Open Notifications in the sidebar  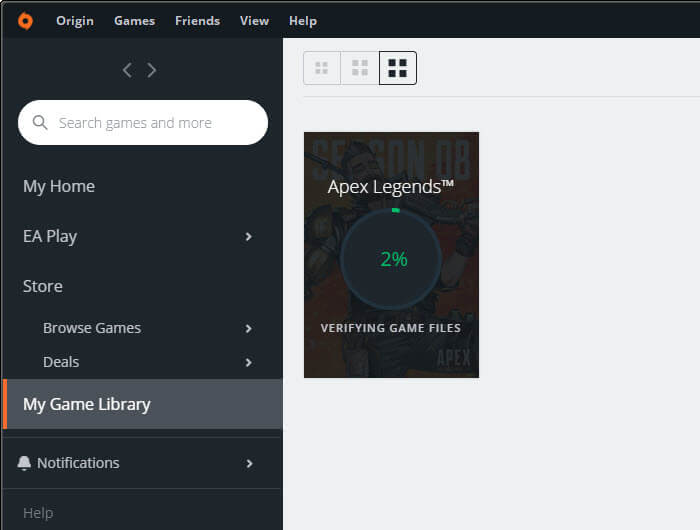(78, 463)
